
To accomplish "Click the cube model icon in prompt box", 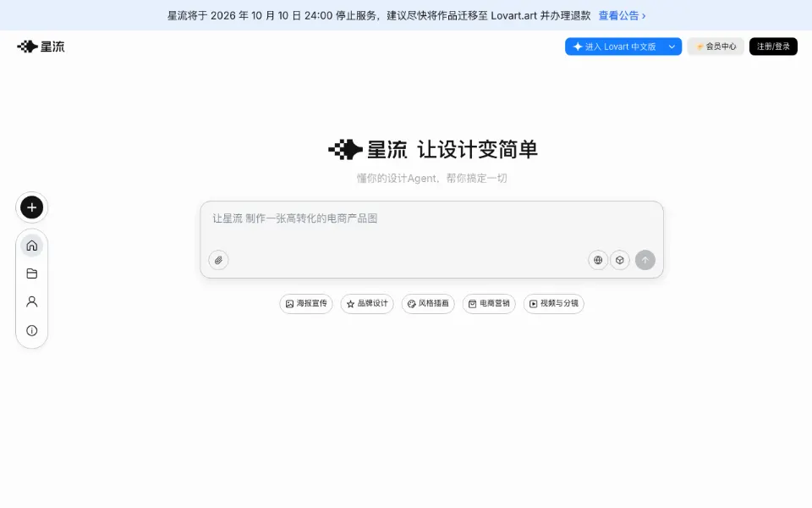I will coord(620,260).
